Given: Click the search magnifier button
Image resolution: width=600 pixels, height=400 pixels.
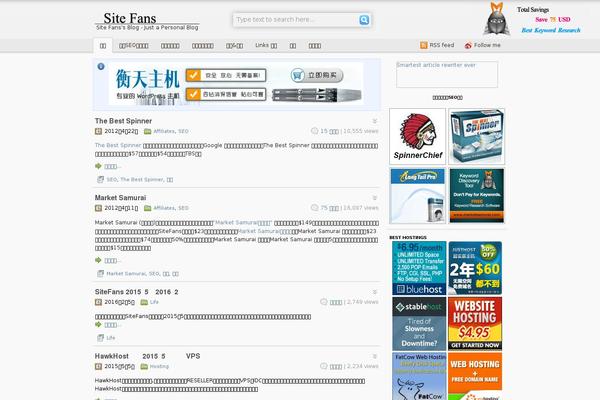Looking at the screenshot, I should [364, 20].
